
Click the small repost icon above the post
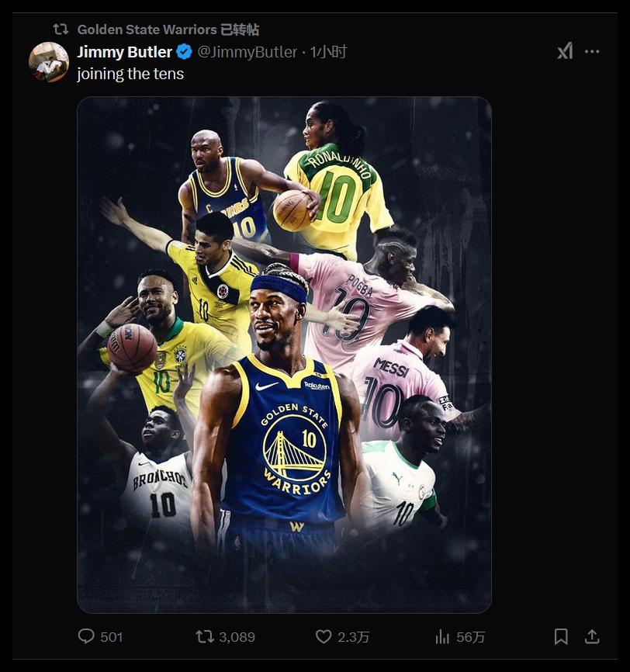[61, 29]
